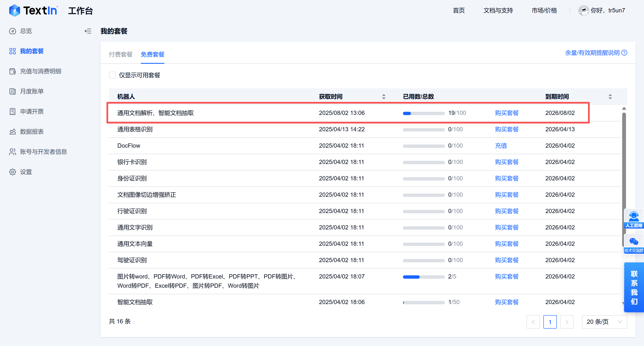The image size is (644, 346).
Task: Enable 仅显示可用套餐 checkbox
Action: [x=112, y=75]
